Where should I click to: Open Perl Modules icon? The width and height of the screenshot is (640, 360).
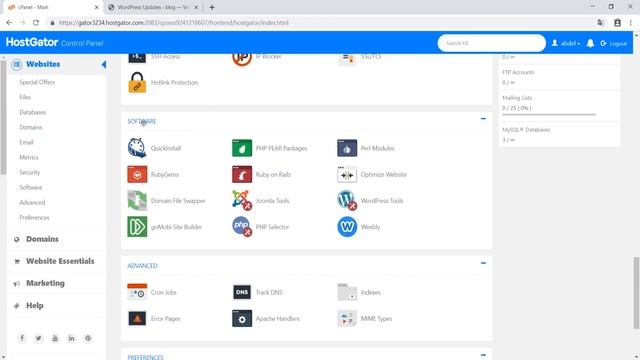click(x=347, y=148)
